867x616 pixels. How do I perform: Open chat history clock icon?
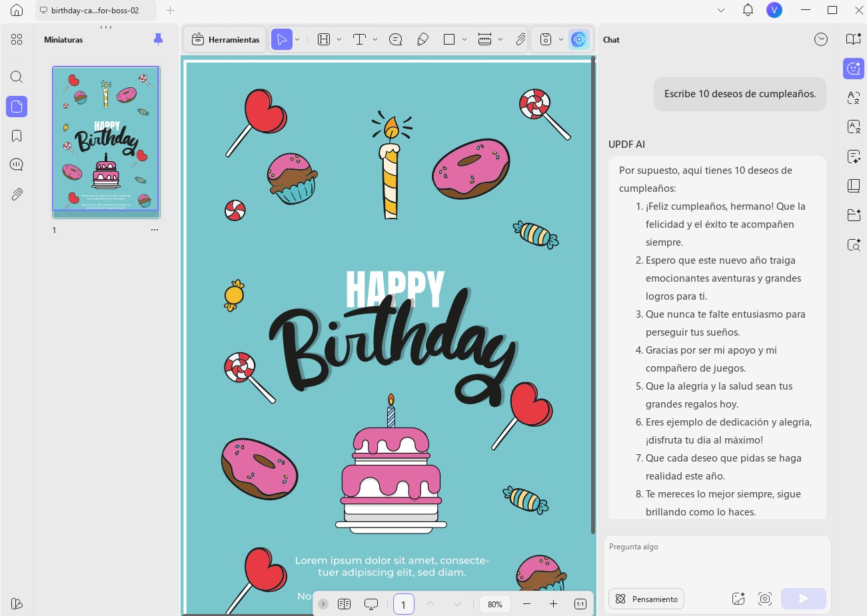click(821, 40)
